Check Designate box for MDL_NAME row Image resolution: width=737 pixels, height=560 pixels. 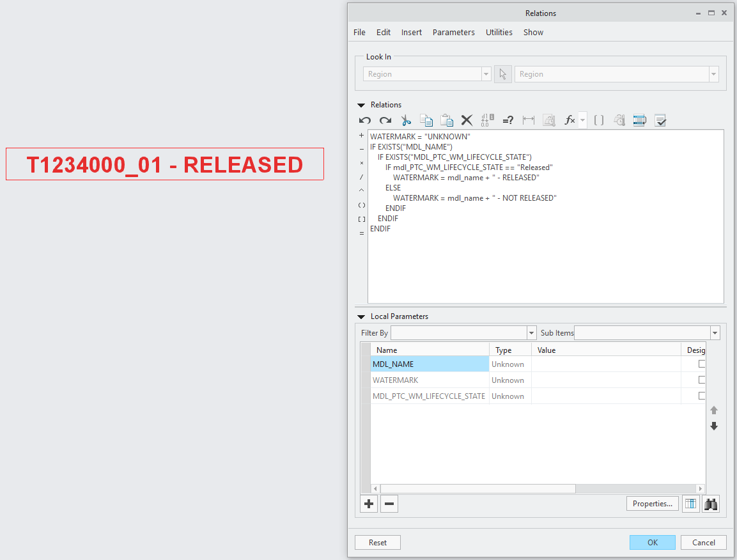(702, 364)
